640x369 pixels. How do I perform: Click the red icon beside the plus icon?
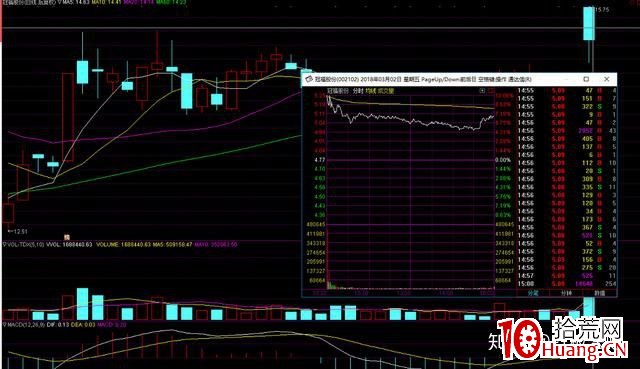click(x=491, y=91)
